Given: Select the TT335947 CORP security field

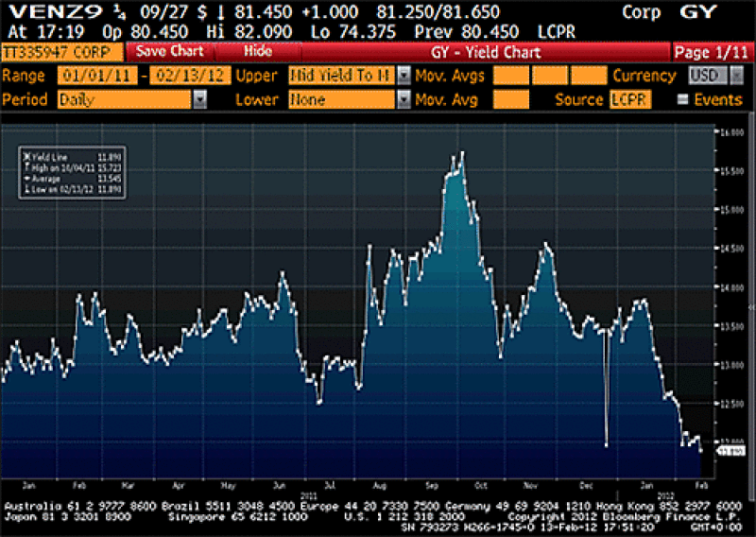Looking at the screenshot, I should [x=62, y=52].
